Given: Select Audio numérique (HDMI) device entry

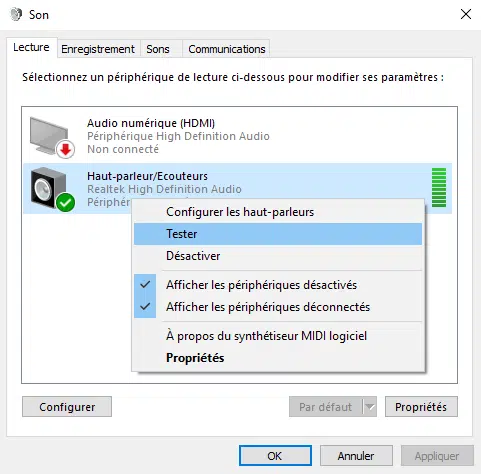Looking at the screenshot, I should [237, 136].
